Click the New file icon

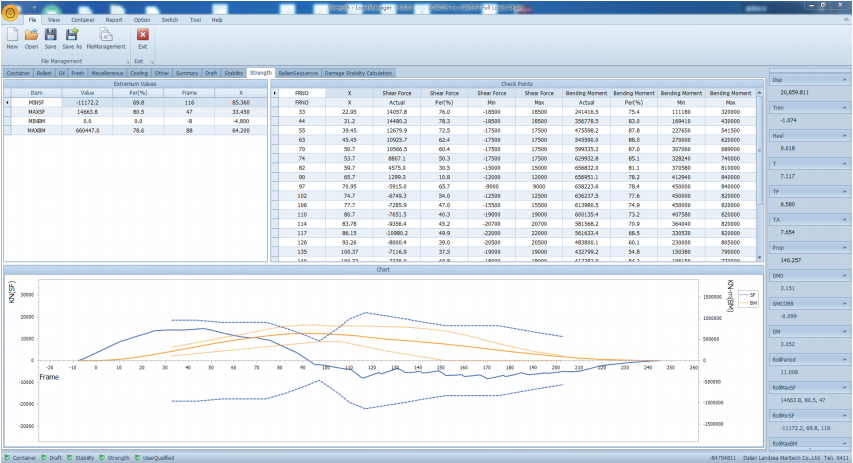tap(12, 36)
